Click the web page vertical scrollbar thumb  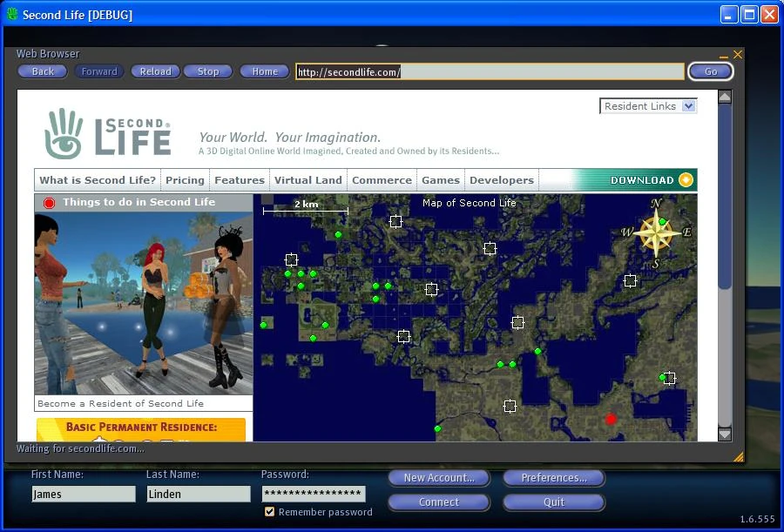tap(725, 196)
